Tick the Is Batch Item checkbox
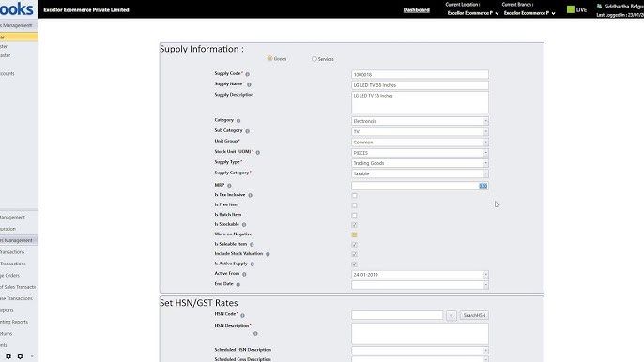The image size is (644, 362). [355, 215]
